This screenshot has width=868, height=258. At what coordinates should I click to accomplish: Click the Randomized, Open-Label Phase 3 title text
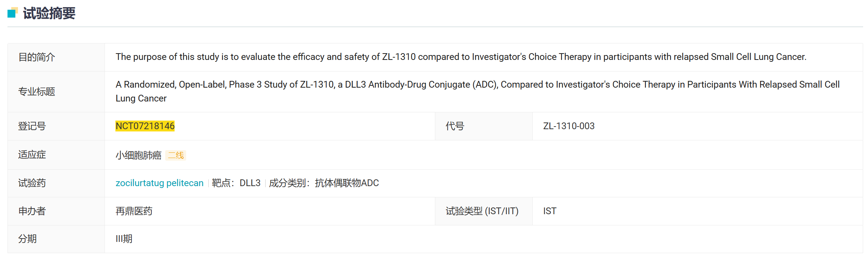(477, 85)
